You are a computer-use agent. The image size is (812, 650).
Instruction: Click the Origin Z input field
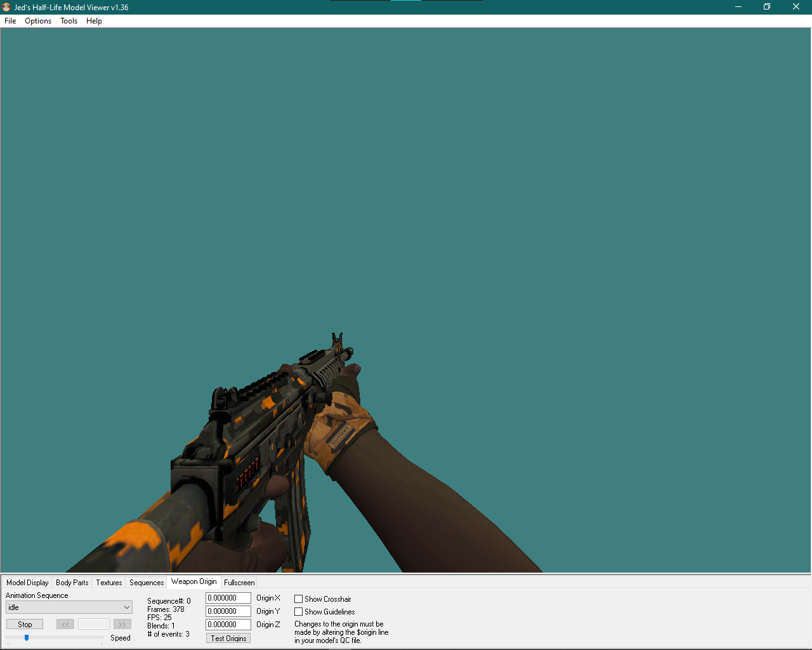228,625
